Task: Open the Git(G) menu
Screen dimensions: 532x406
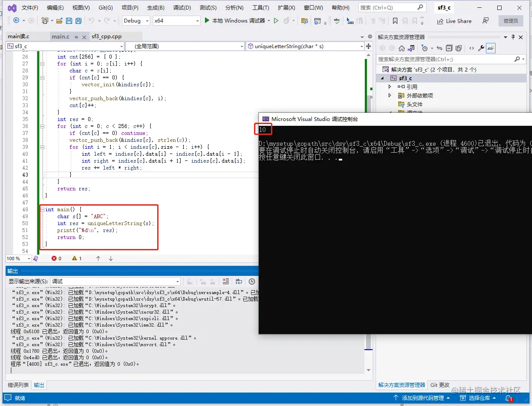Action: (106, 8)
